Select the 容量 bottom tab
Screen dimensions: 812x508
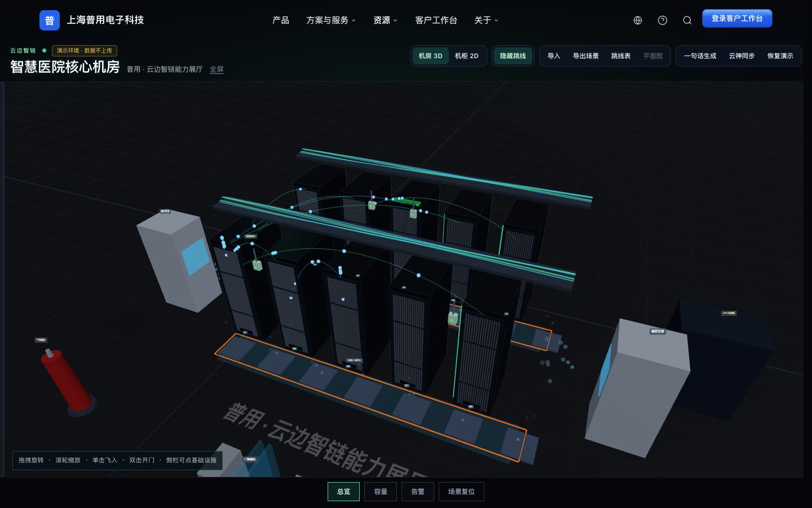pyautogui.click(x=381, y=492)
